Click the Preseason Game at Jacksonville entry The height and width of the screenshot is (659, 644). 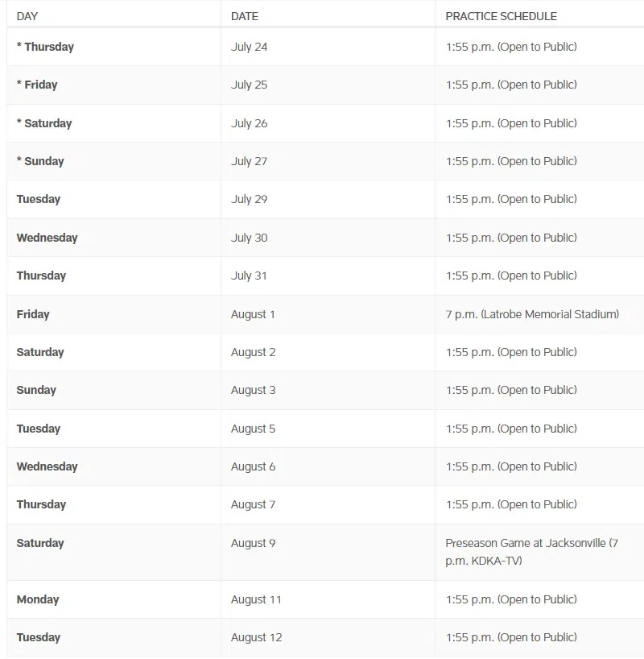[532, 552]
